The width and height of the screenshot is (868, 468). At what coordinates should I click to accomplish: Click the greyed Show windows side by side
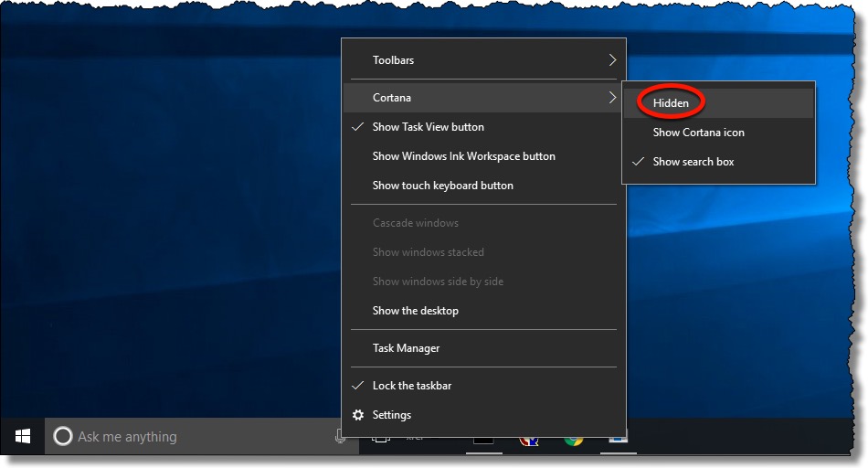[484, 282]
